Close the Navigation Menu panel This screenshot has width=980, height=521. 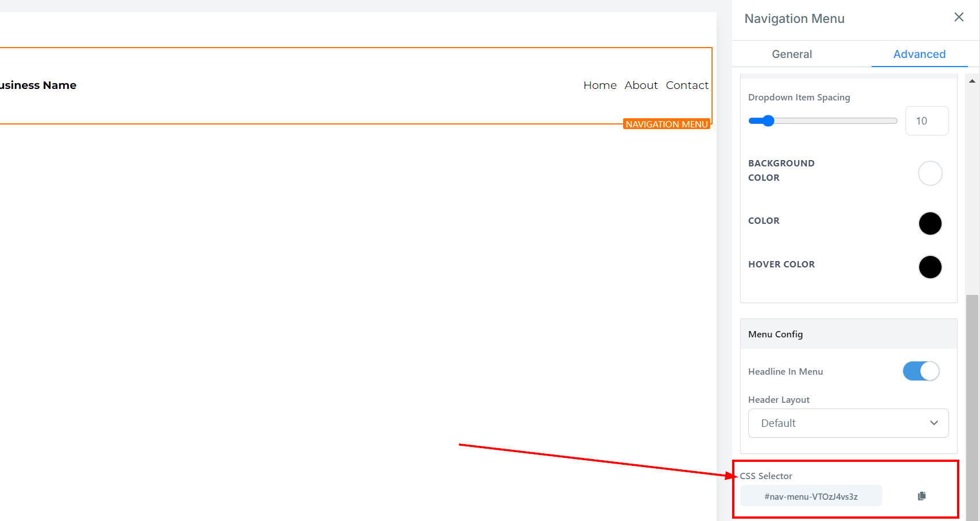pyautogui.click(x=959, y=17)
